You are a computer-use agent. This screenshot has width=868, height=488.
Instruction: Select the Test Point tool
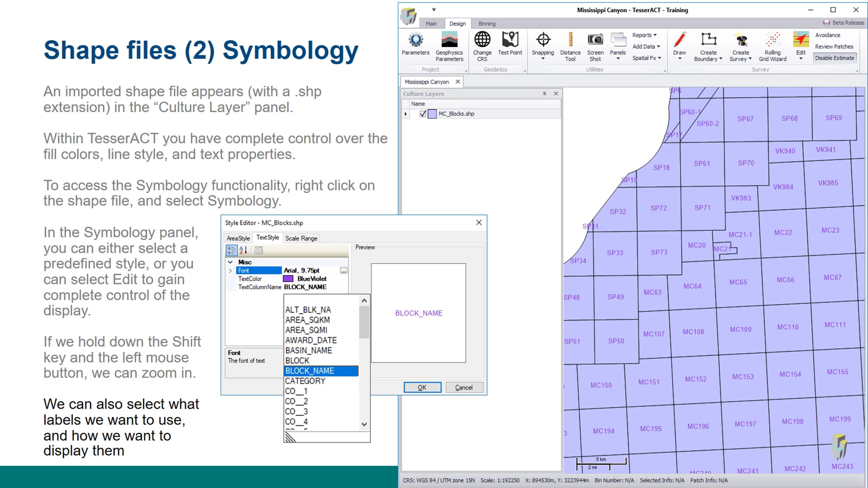click(510, 40)
